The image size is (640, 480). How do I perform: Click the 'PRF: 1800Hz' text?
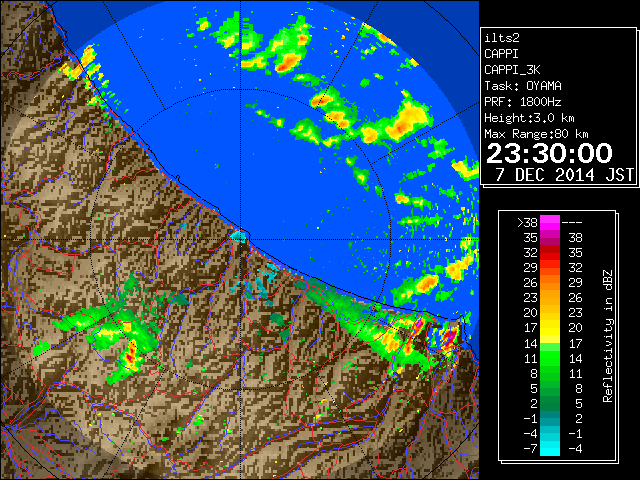pos(523,102)
